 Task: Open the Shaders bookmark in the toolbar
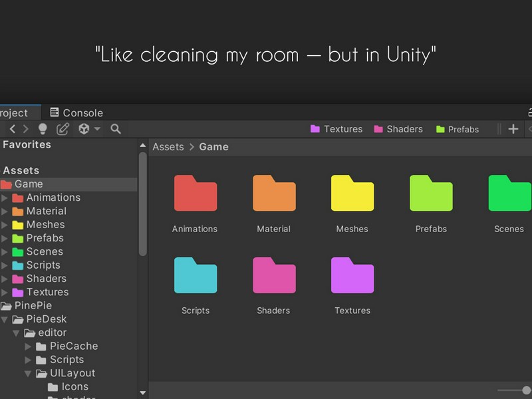(x=398, y=129)
